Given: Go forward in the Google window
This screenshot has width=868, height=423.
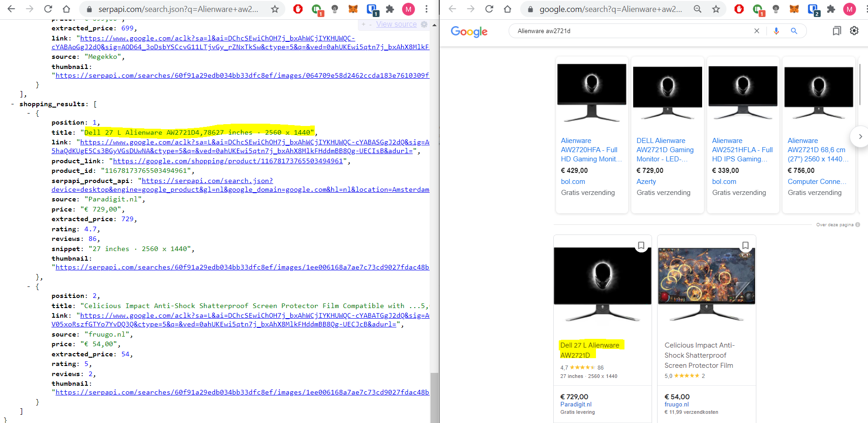Looking at the screenshot, I should [471, 9].
